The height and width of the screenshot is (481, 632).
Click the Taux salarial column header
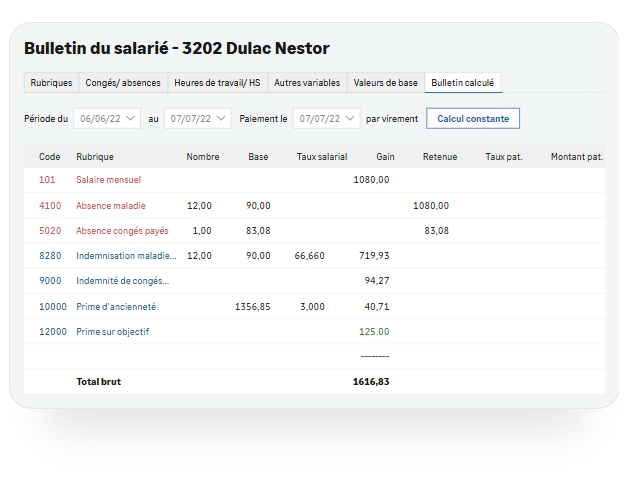[x=322, y=157]
